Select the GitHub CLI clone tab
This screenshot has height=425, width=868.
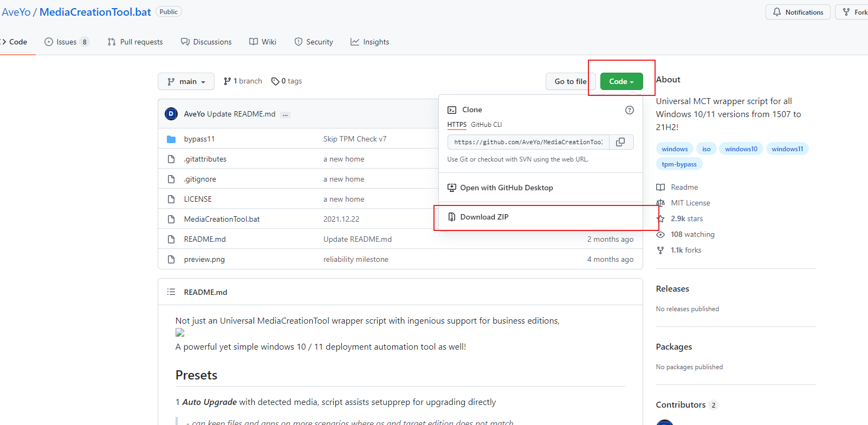pos(487,125)
